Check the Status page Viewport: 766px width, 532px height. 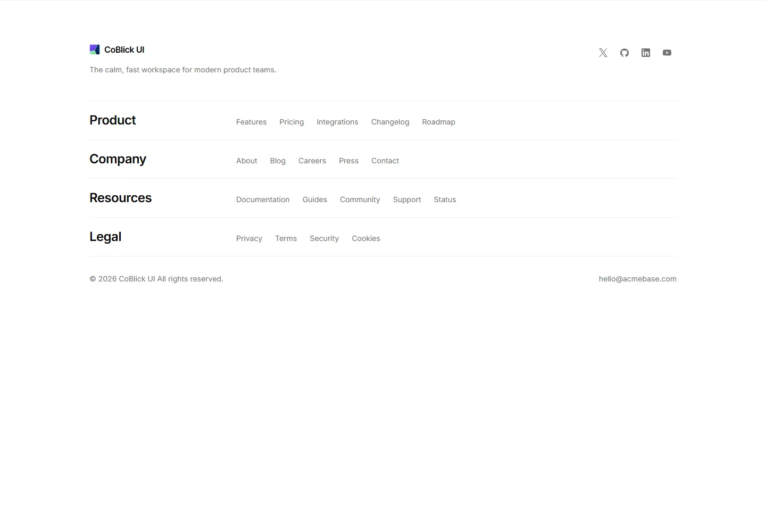click(x=445, y=199)
